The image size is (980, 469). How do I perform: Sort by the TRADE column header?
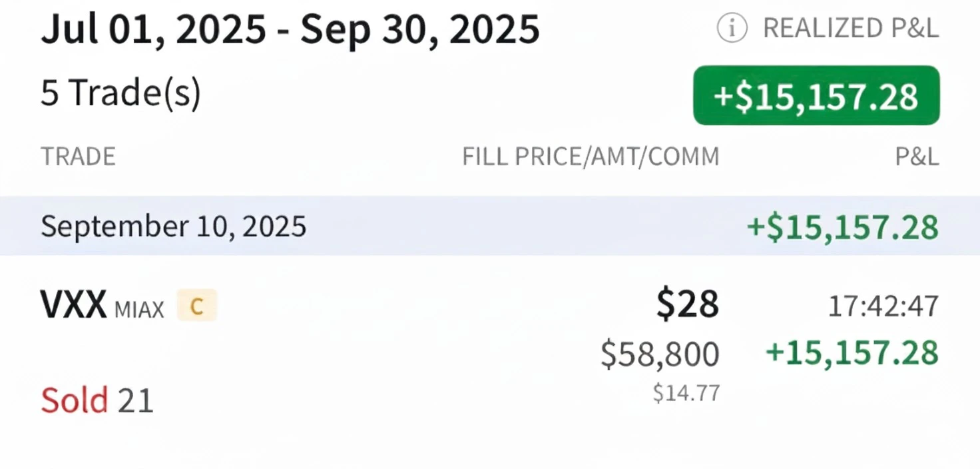(x=78, y=156)
